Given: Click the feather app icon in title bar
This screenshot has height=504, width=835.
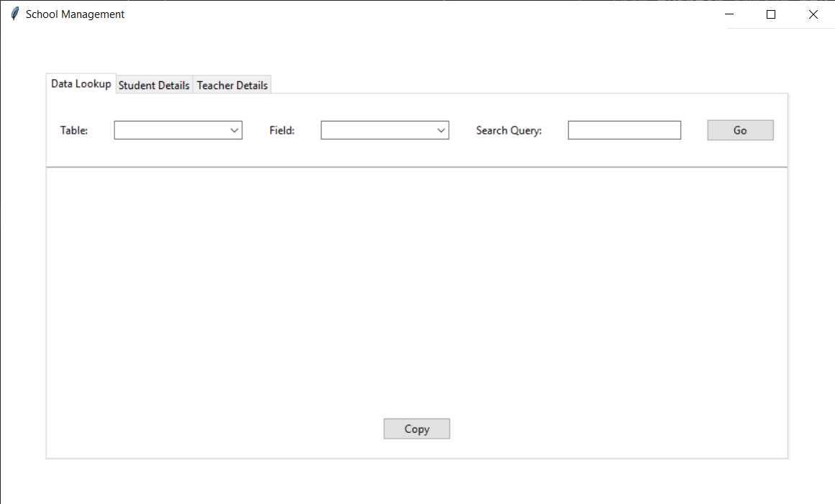Looking at the screenshot, I should point(15,14).
